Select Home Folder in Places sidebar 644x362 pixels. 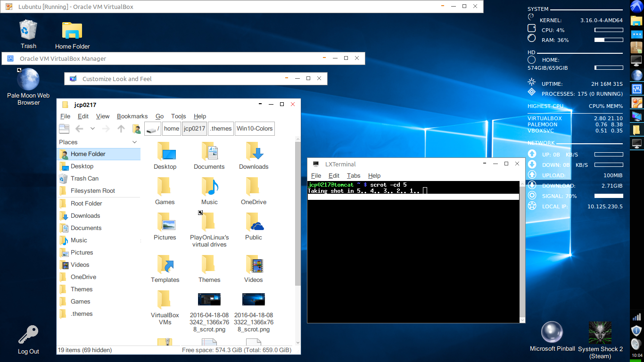[99, 154]
